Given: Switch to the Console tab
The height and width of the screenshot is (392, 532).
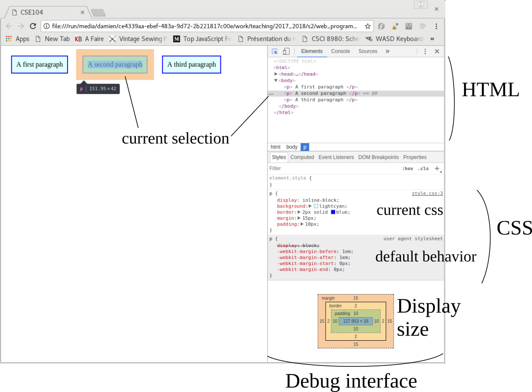Looking at the screenshot, I should 340,51.
